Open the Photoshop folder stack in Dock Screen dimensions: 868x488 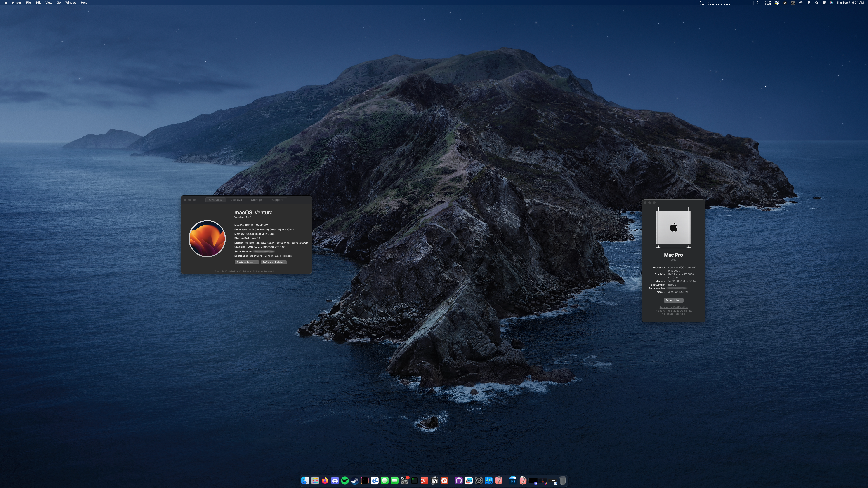(x=513, y=481)
